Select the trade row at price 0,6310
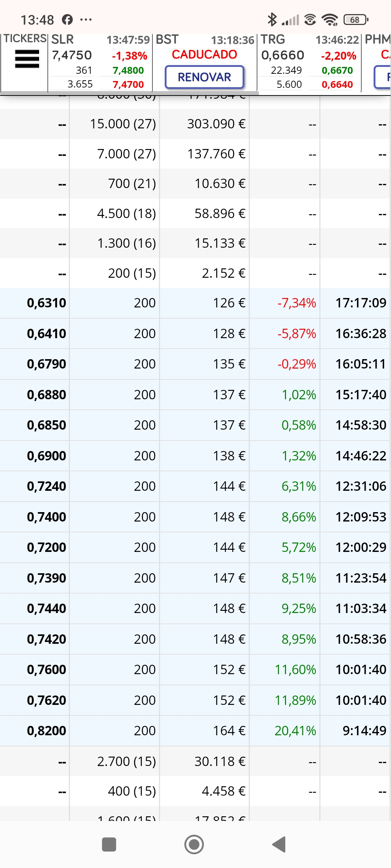Image resolution: width=391 pixels, height=868 pixels. point(195,303)
